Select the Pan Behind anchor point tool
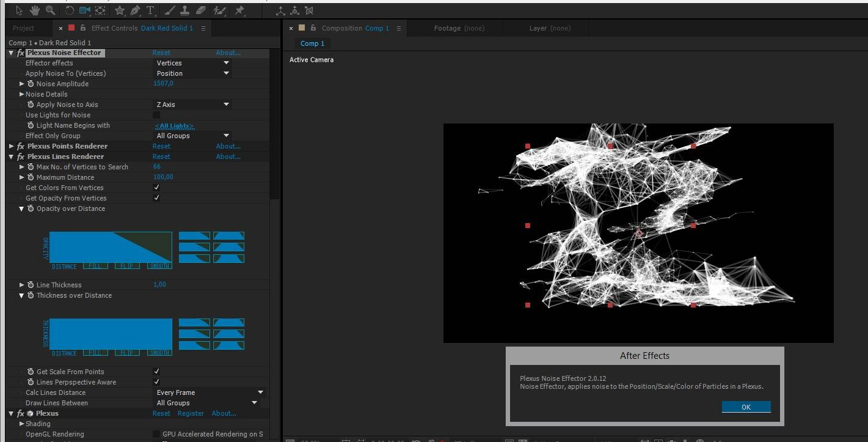This screenshot has height=442, width=868. pos(100,10)
